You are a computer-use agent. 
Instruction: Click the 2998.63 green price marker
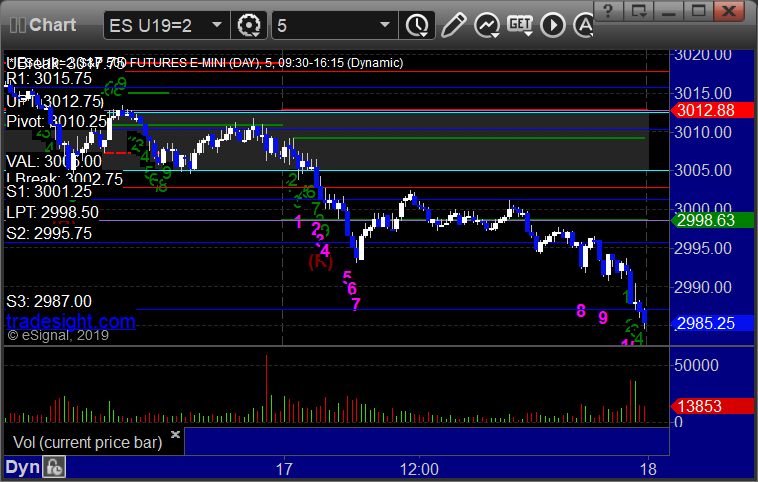tap(712, 220)
